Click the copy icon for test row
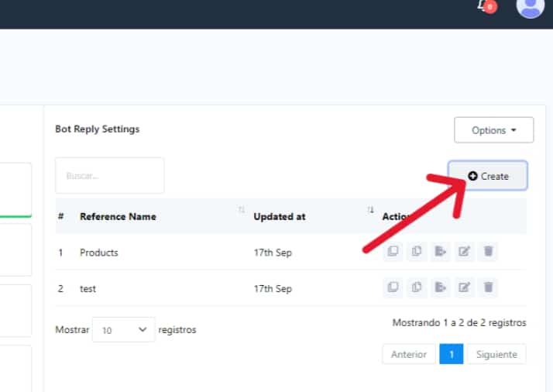 (417, 287)
